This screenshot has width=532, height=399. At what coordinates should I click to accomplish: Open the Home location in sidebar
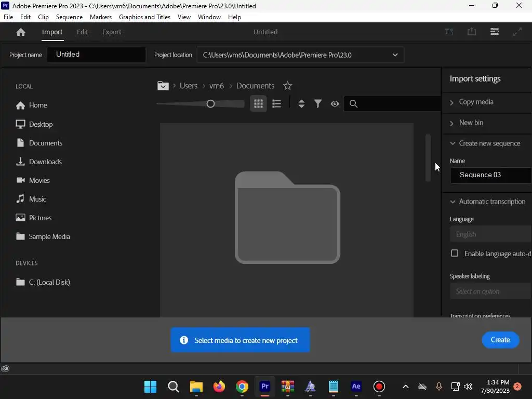31,105
